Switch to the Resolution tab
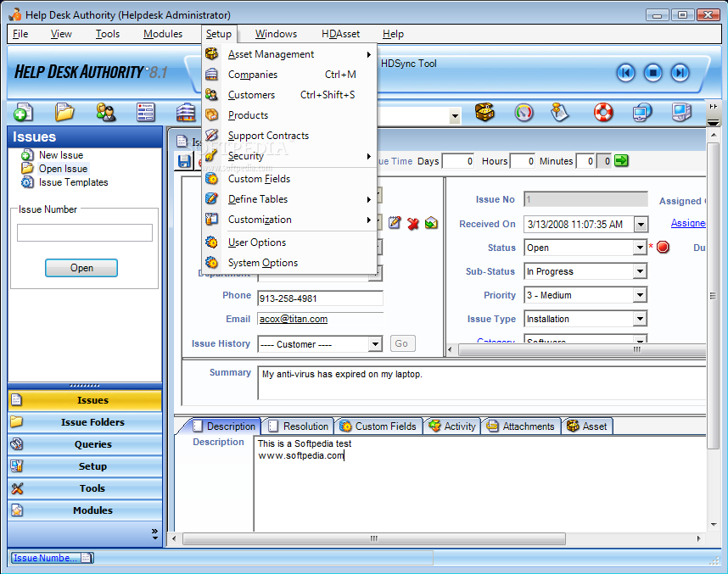This screenshot has height=574, width=728. (298, 426)
